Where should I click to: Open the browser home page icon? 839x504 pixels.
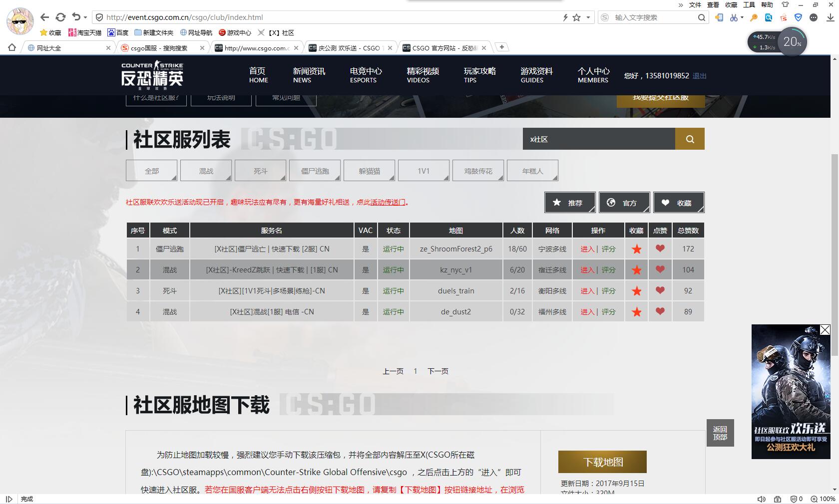click(12, 48)
